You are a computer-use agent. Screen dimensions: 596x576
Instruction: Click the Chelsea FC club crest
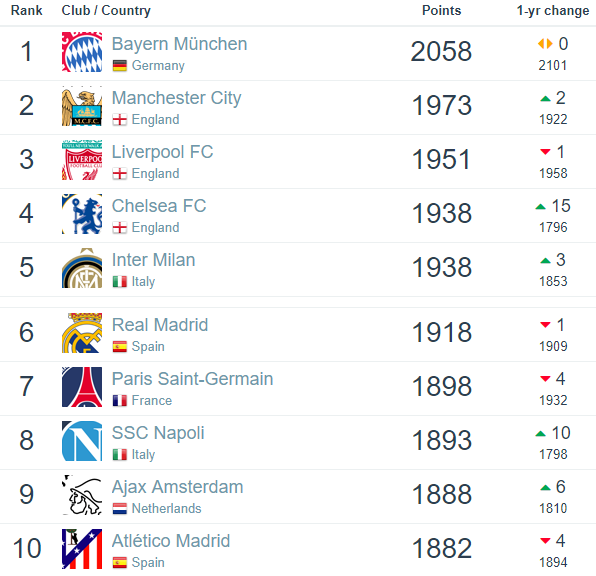pos(82,214)
